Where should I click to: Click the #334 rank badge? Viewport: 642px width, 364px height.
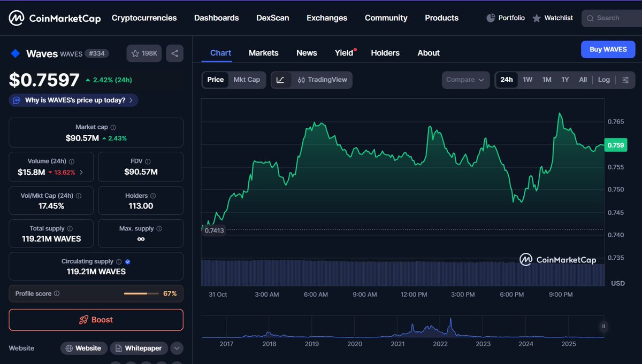pyautogui.click(x=96, y=53)
